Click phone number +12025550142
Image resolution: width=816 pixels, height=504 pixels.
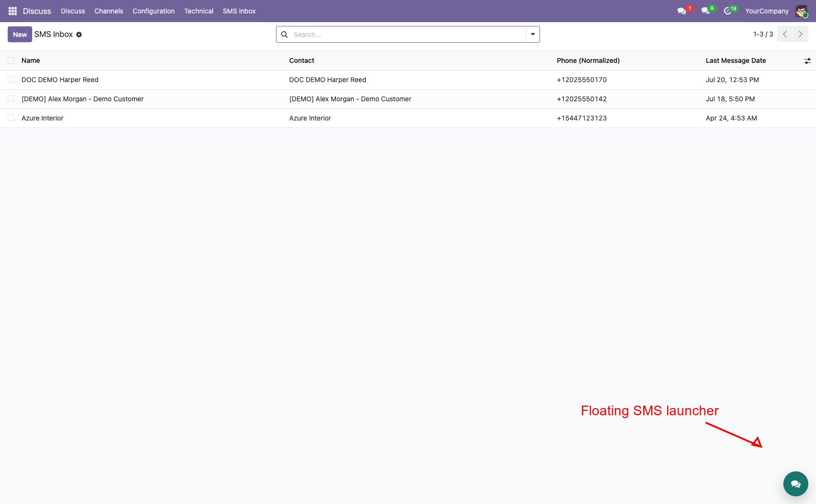[x=582, y=99]
